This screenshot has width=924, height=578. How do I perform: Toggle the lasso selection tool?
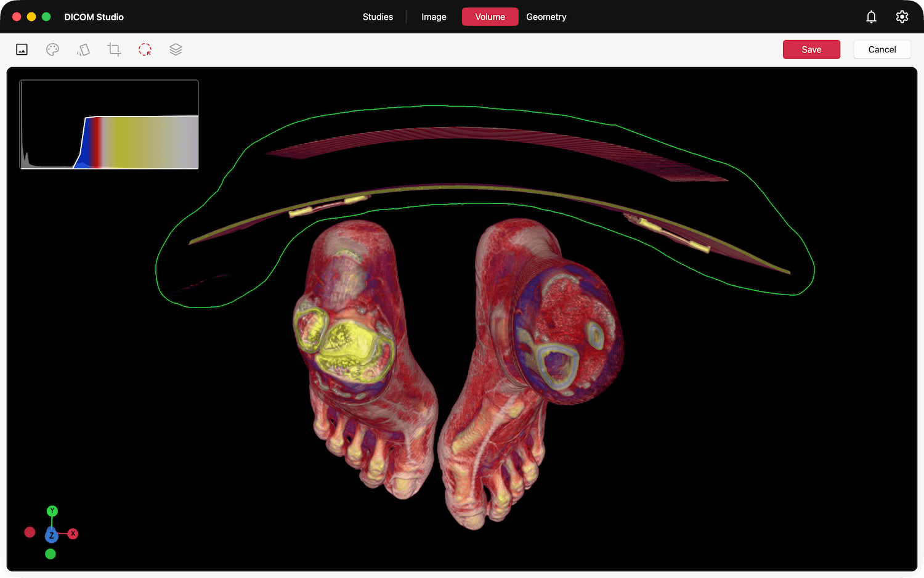(145, 50)
